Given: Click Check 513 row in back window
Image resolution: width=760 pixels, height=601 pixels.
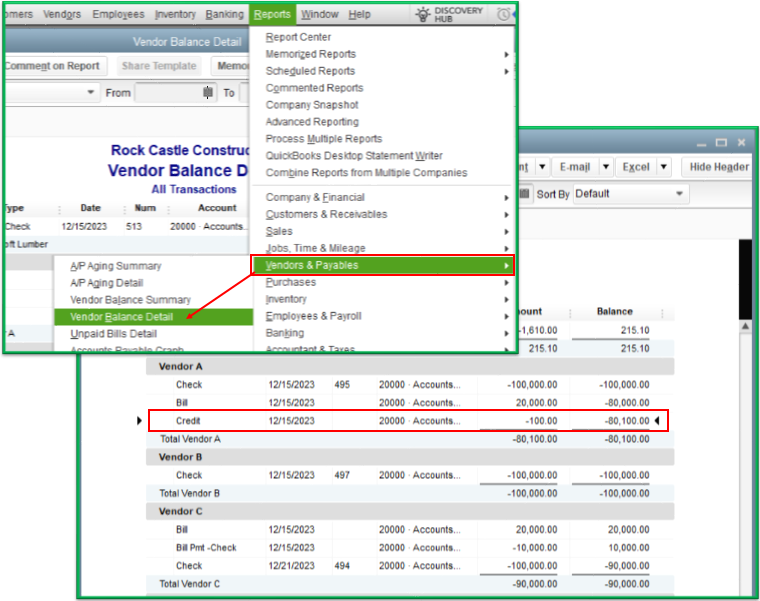Looking at the screenshot, I should (x=126, y=226).
